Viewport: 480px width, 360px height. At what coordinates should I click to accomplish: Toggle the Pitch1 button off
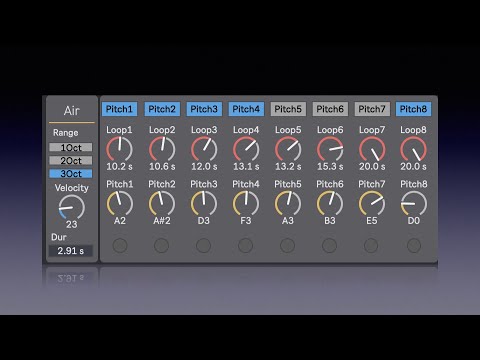point(119,109)
